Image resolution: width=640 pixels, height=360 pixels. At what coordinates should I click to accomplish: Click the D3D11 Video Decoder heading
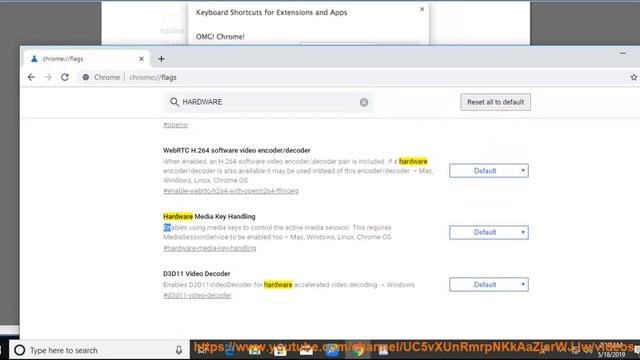tap(197, 273)
